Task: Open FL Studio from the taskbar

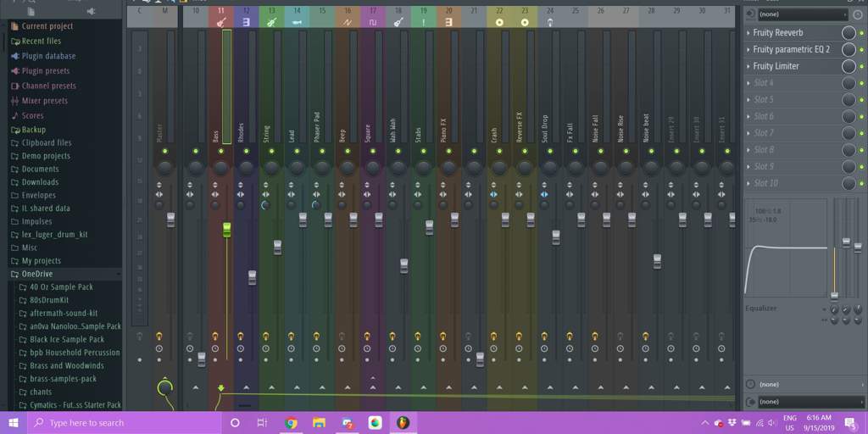Action: tap(403, 423)
